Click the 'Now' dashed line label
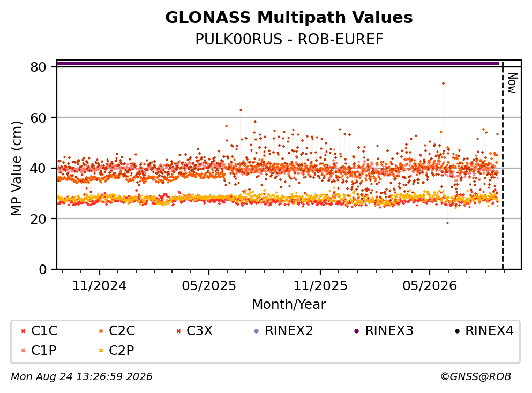The width and height of the screenshot is (532, 393). click(512, 83)
